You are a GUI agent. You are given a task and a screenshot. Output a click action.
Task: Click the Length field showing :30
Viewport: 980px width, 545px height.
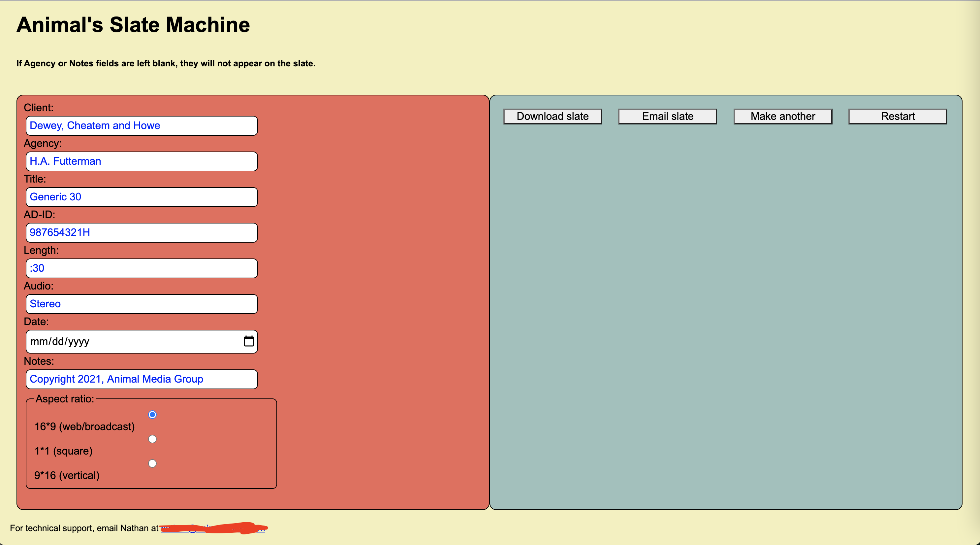coord(142,268)
